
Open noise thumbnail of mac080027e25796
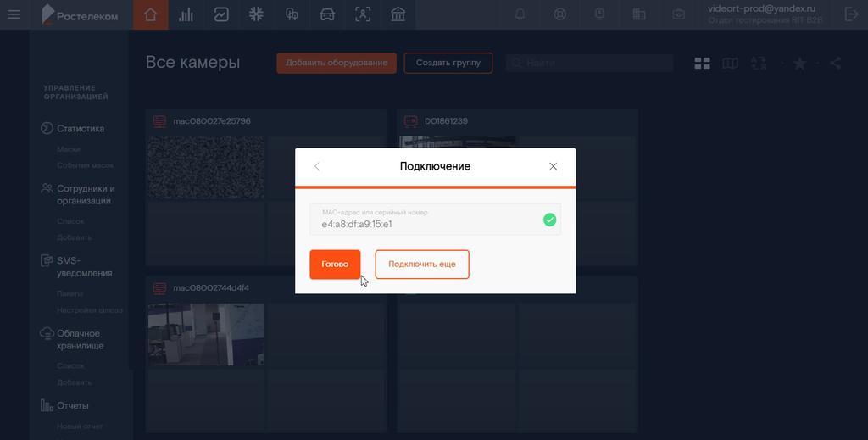coord(207,167)
